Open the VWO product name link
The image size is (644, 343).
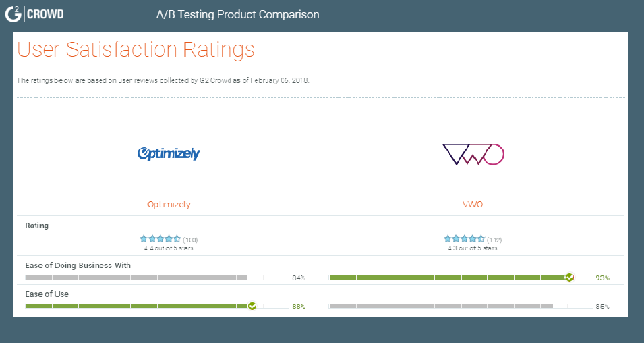473,205
